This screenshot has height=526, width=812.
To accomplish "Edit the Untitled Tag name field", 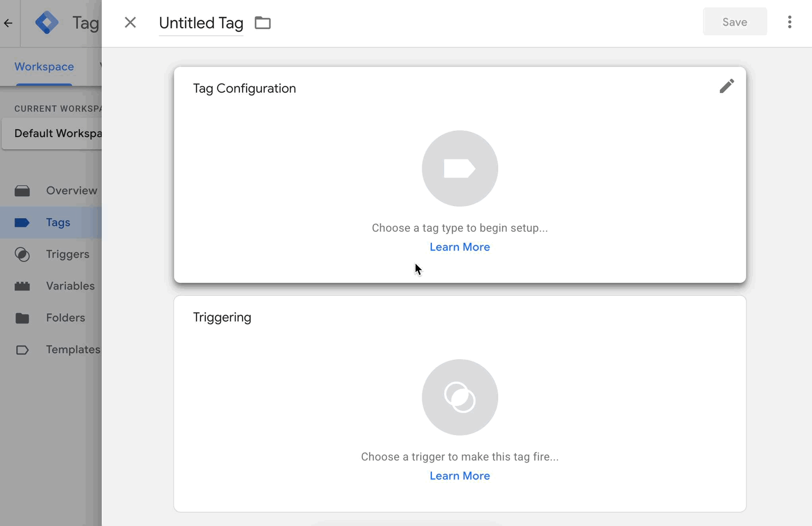I will coord(201,23).
